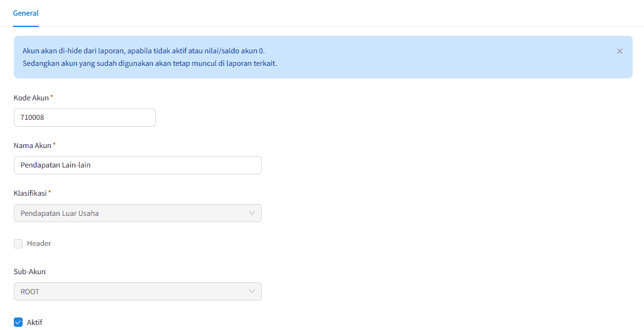
Task: Click the banner line starting with Sedangkan
Action: 149,63
